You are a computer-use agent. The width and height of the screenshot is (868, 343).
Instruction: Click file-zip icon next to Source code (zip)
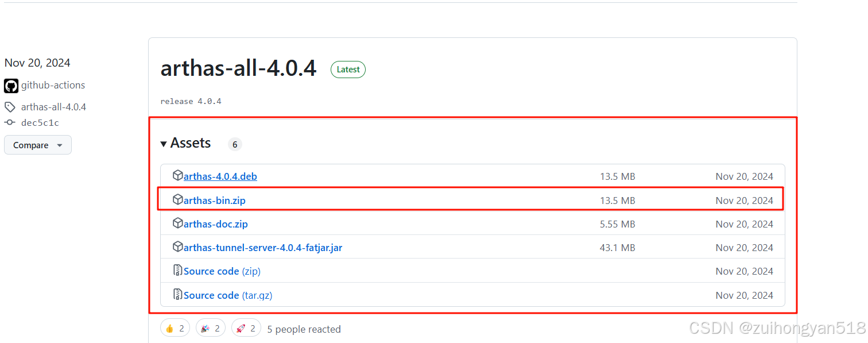(177, 271)
